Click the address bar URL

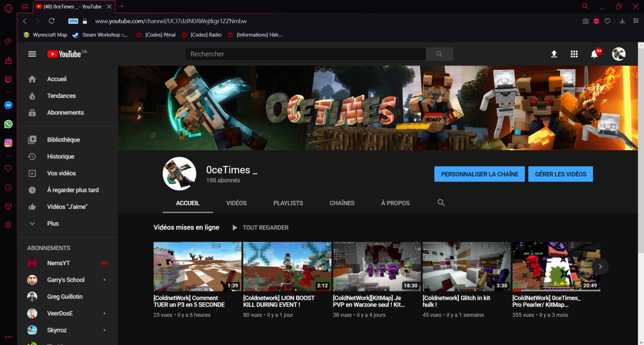coord(171,21)
